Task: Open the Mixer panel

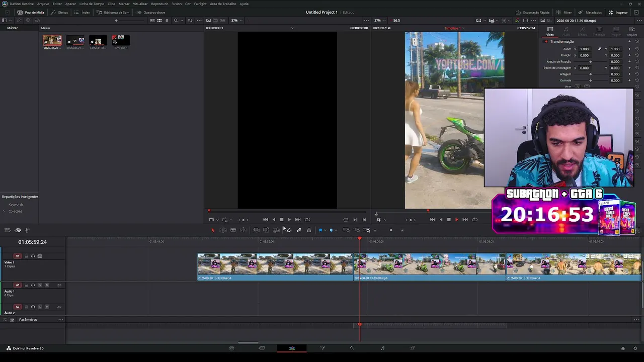Action: [x=564, y=12]
